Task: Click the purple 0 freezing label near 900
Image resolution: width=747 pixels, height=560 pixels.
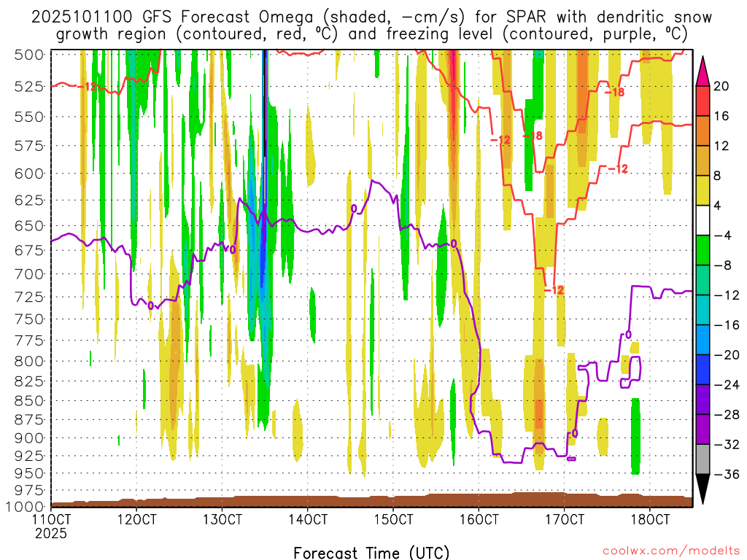Action: point(575,433)
